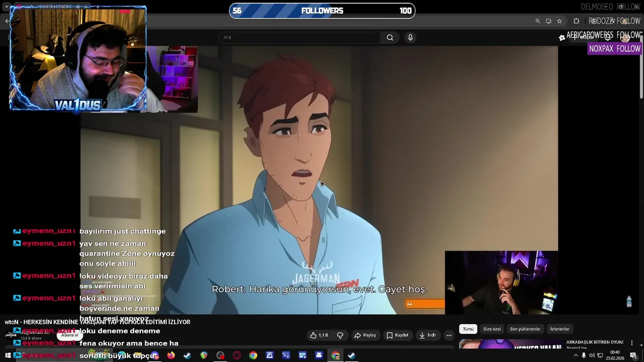Select the İzlenenler filter chip
Image resolution: width=644 pixels, height=362 pixels.
pos(559,329)
